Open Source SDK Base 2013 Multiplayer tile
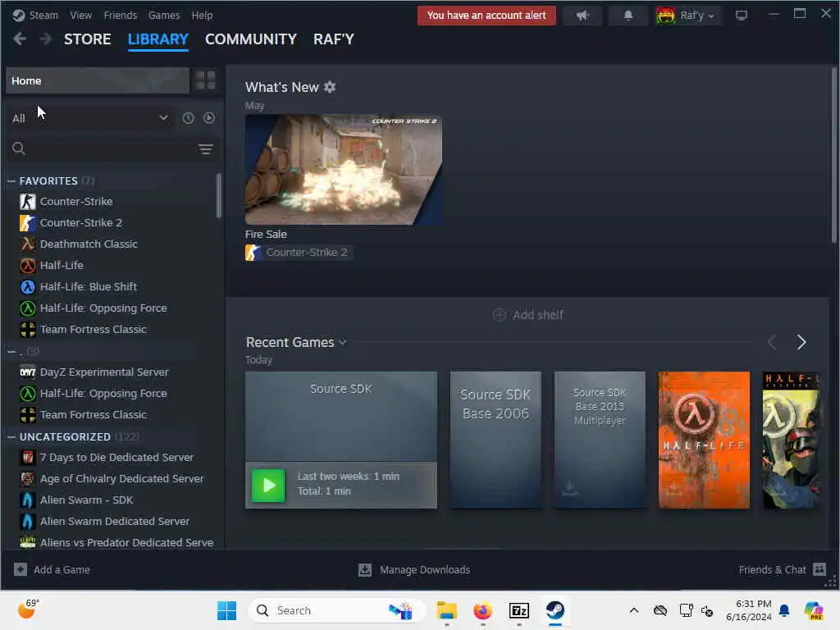The image size is (840, 630). coord(600,440)
